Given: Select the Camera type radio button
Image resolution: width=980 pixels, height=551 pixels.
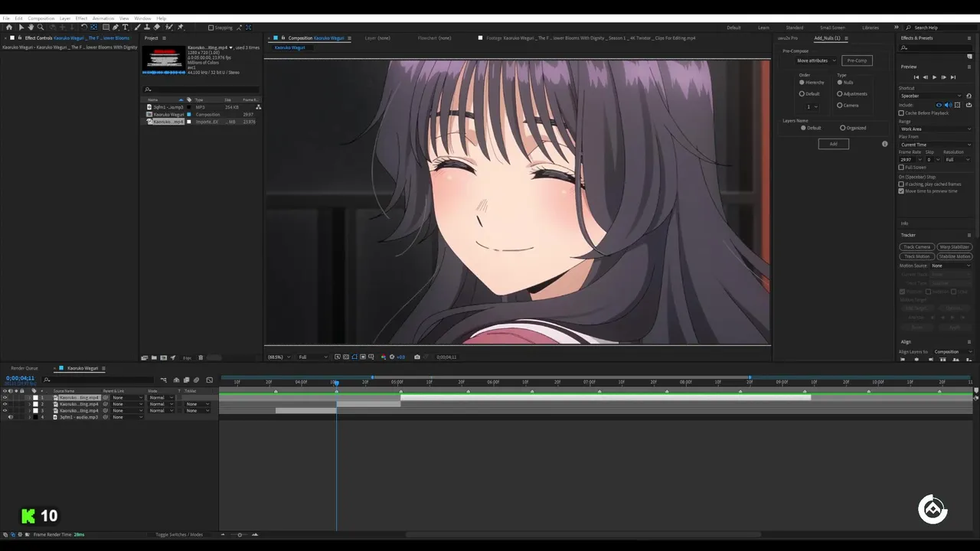Looking at the screenshot, I should 840,105.
